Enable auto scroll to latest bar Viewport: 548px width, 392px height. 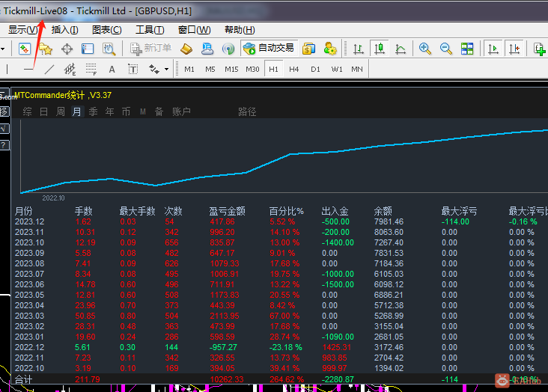click(x=493, y=49)
